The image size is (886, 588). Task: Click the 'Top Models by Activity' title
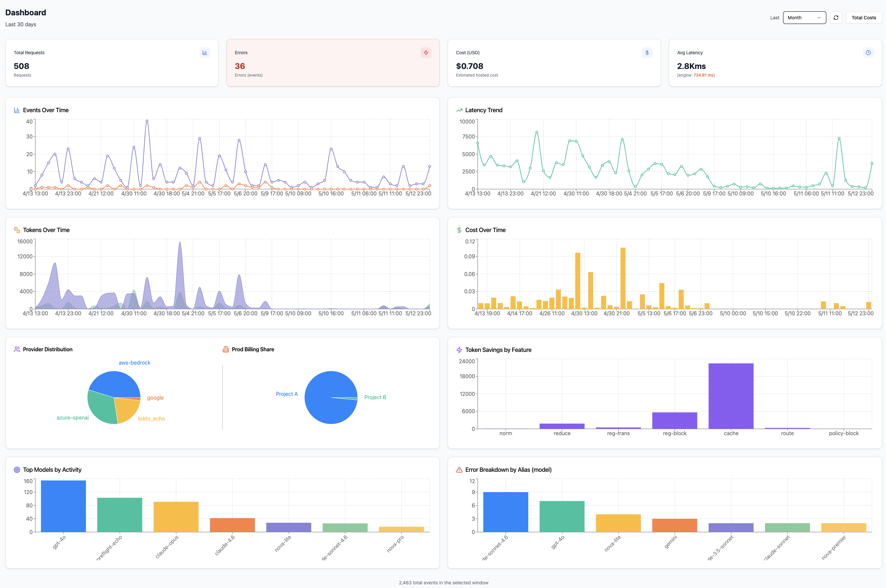click(x=52, y=469)
